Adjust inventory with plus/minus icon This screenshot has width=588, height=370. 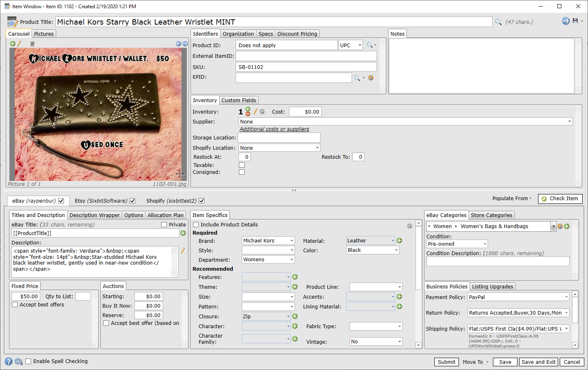pos(248,111)
